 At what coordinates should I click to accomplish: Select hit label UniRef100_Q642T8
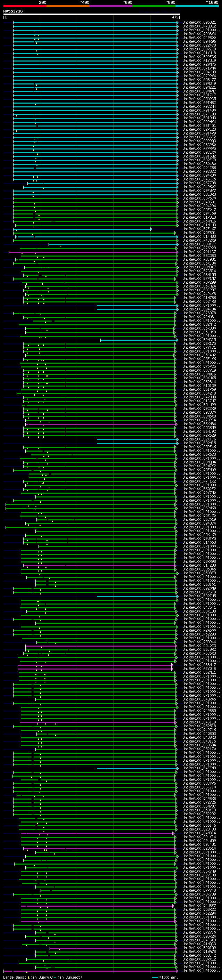click(x=199, y=394)
